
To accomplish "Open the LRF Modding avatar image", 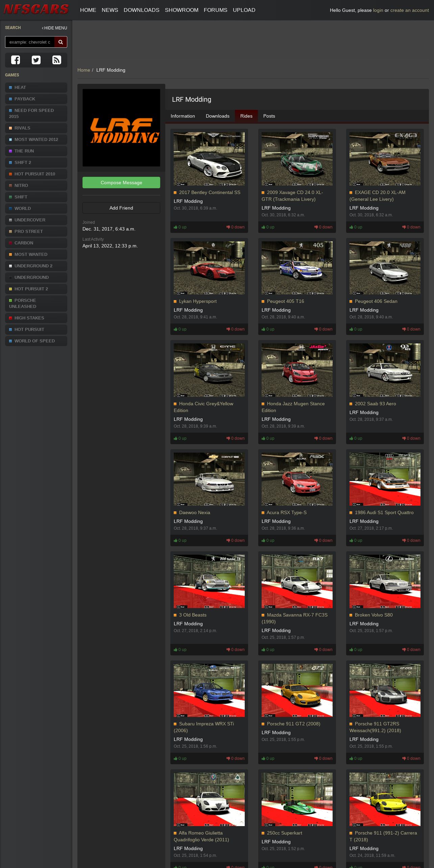I will point(121,128).
